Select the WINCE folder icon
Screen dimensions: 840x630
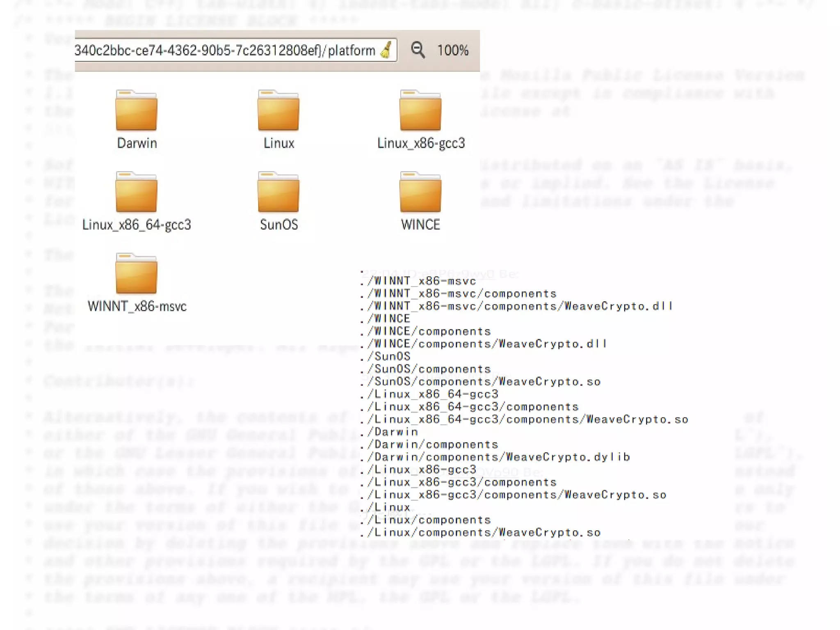pyautogui.click(x=420, y=192)
